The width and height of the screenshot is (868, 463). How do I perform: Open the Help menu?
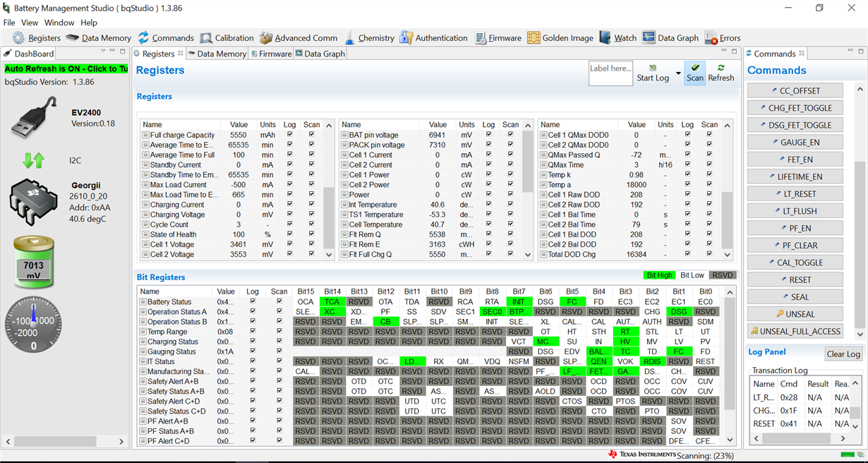tap(89, 23)
